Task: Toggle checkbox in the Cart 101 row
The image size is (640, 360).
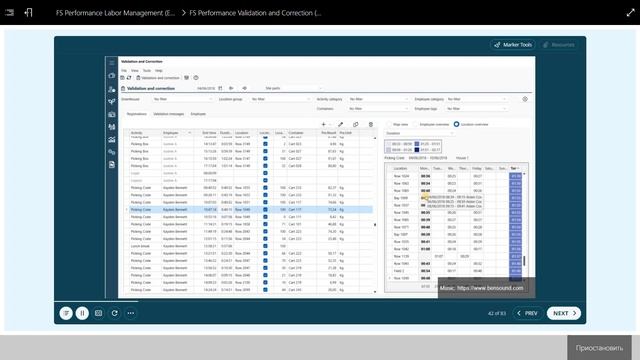Action: click(x=265, y=224)
